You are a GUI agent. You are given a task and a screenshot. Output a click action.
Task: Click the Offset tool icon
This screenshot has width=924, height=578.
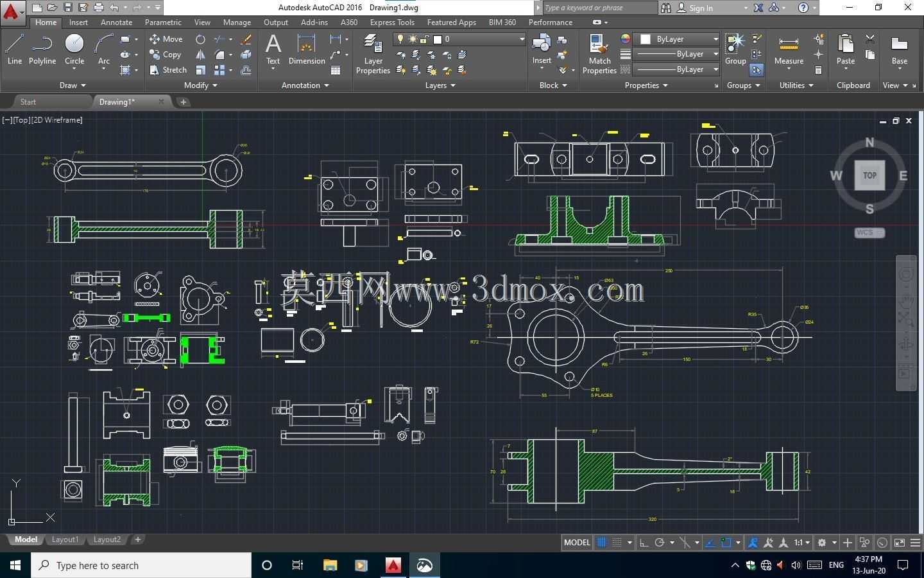coord(246,69)
